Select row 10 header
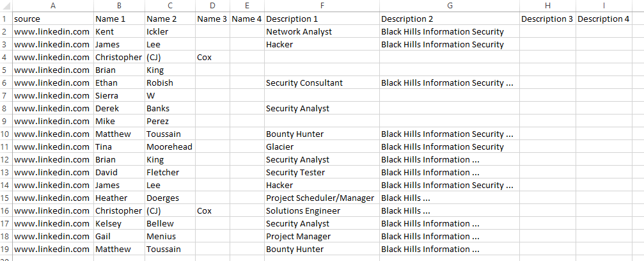This screenshot has width=644, height=261. point(5,134)
